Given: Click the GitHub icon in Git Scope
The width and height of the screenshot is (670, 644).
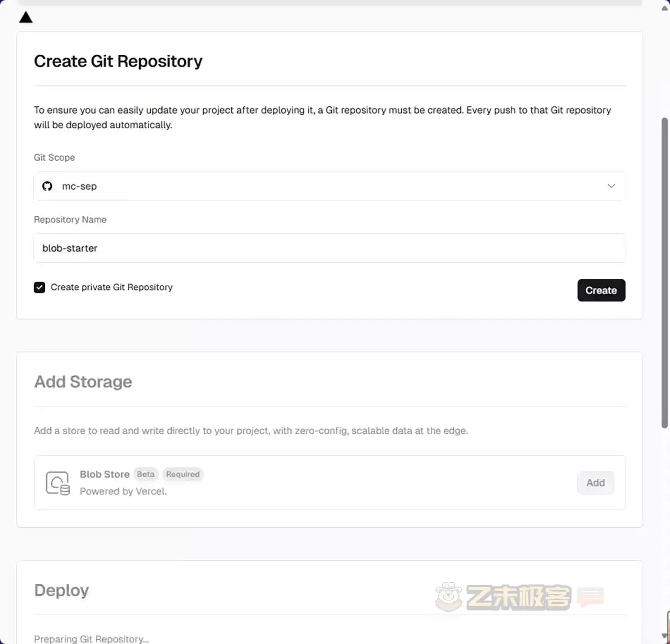Looking at the screenshot, I should coord(47,186).
